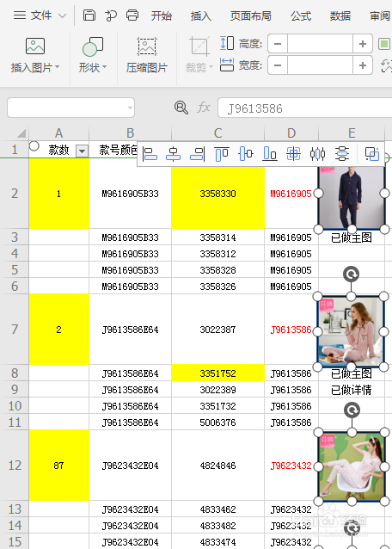The image size is (392, 549).
Task: Click the distribute horizontally icon
Action: click(317, 154)
